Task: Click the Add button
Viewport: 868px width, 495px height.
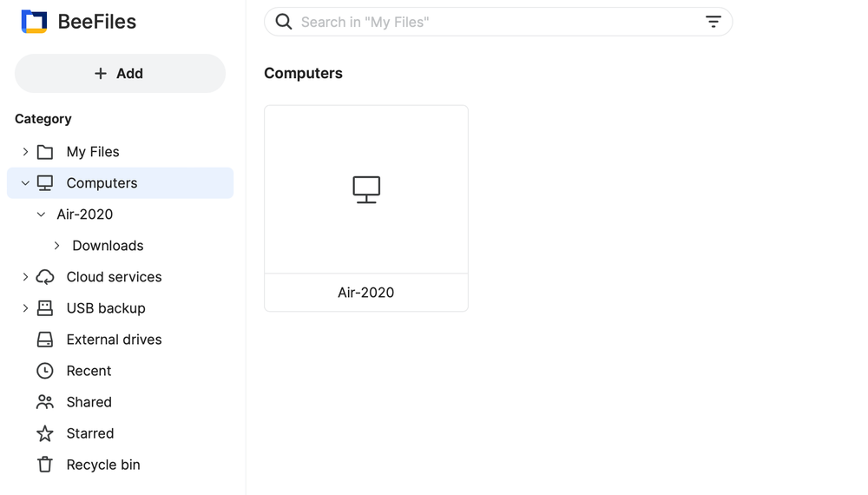Action: 120,73
